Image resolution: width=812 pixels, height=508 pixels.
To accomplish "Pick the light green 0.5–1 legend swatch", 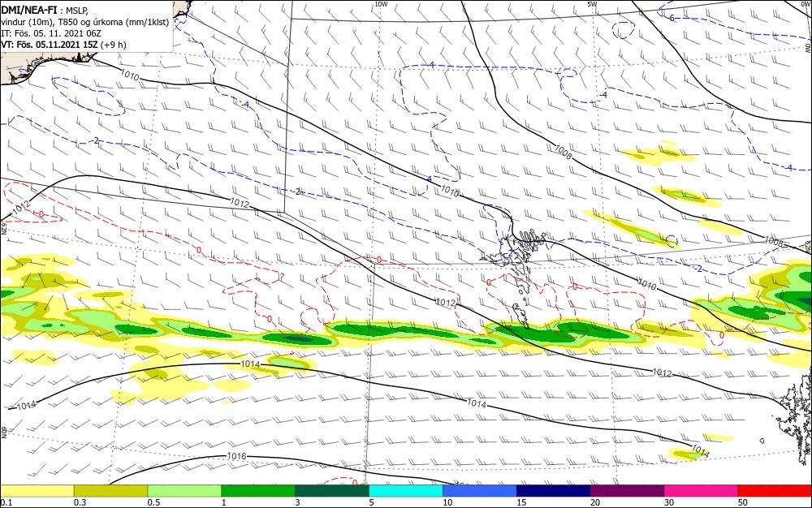I will (184, 491).
